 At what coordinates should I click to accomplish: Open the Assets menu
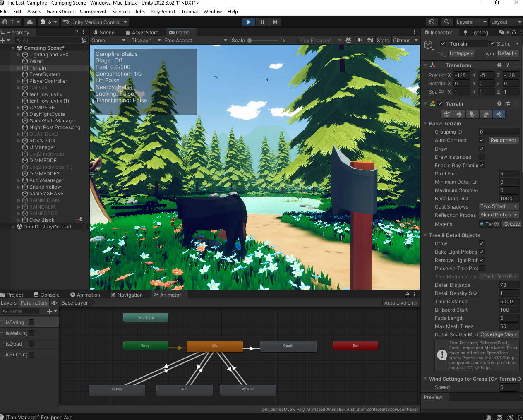point(34,12)
